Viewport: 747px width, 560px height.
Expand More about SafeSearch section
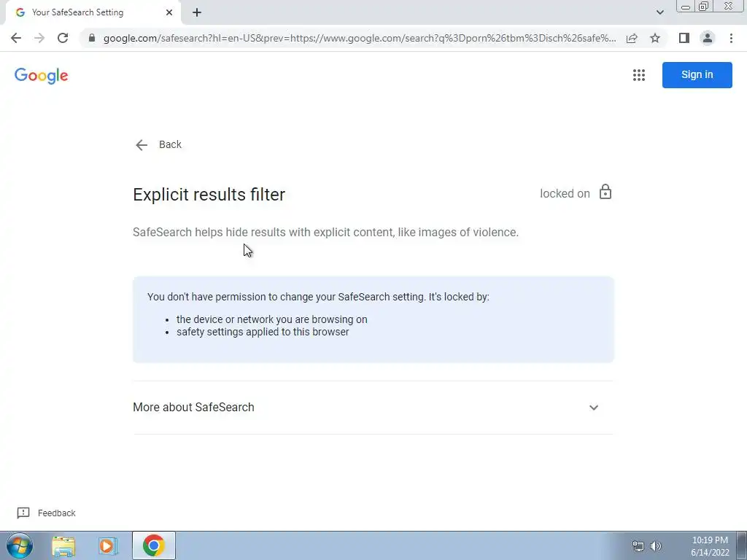[373, 408]
